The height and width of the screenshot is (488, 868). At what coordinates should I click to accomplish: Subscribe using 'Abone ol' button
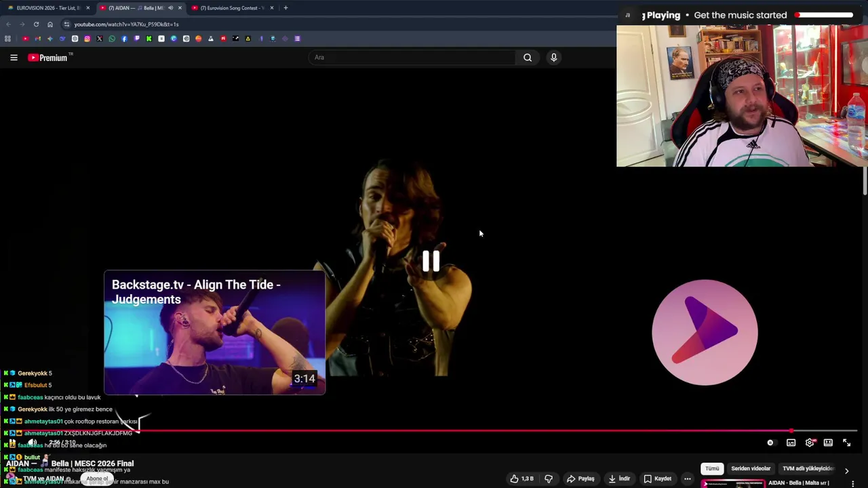(97, 479)
